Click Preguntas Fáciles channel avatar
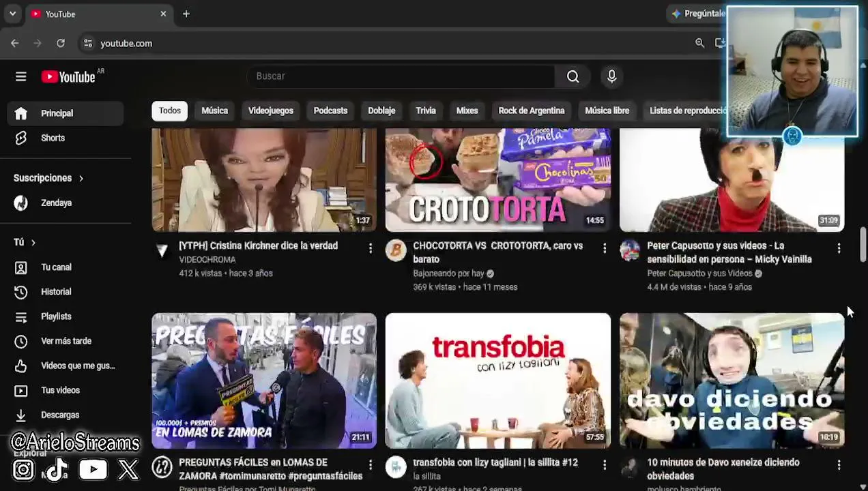The image size is (868, 491). pyautogui.click(x=162, y=466)
